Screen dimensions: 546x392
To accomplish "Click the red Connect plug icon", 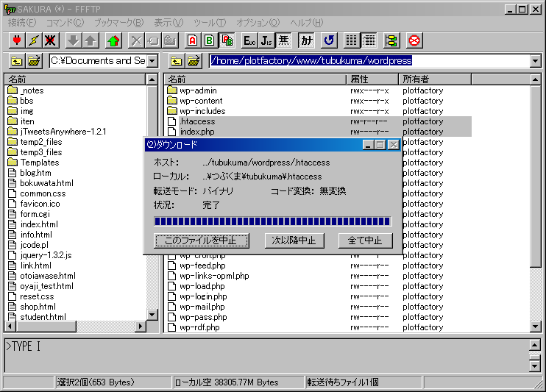I will pyautogui.click(x=17, y=40).
